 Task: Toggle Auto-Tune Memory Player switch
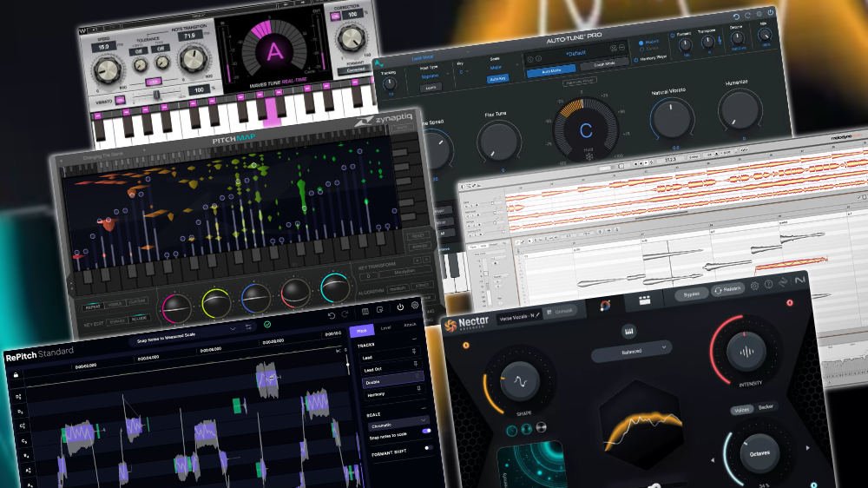coord(636,59)
